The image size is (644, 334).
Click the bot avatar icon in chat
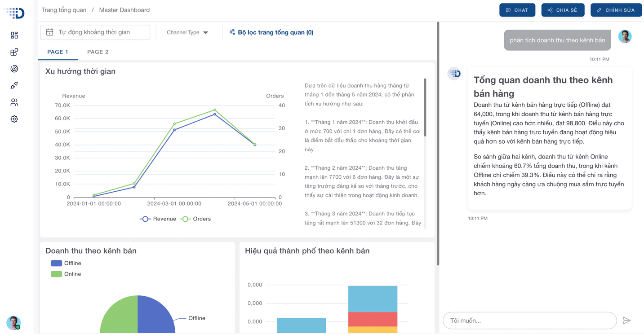click(454, 74)
